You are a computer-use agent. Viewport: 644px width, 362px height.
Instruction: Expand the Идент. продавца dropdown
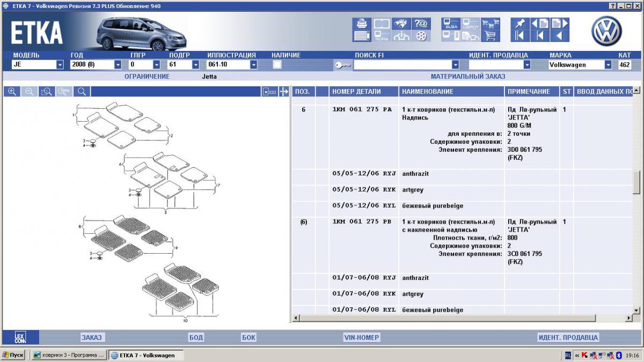(527, 65)
